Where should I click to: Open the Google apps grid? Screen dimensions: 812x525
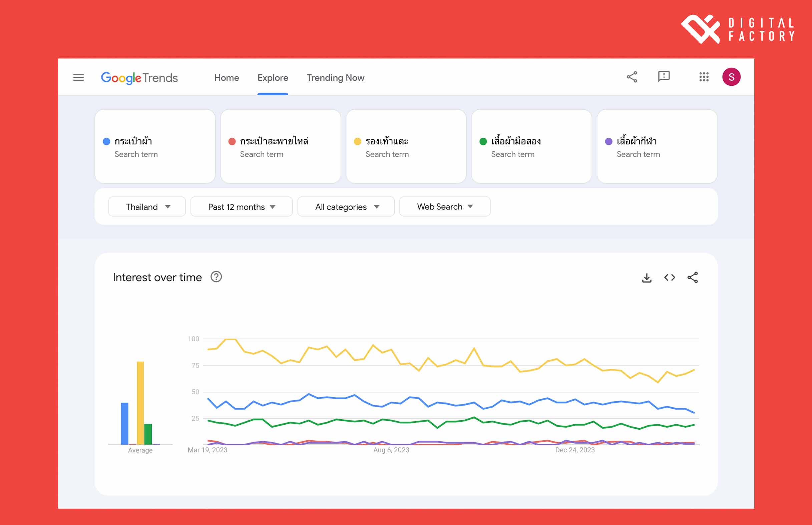tap(704, 77)
